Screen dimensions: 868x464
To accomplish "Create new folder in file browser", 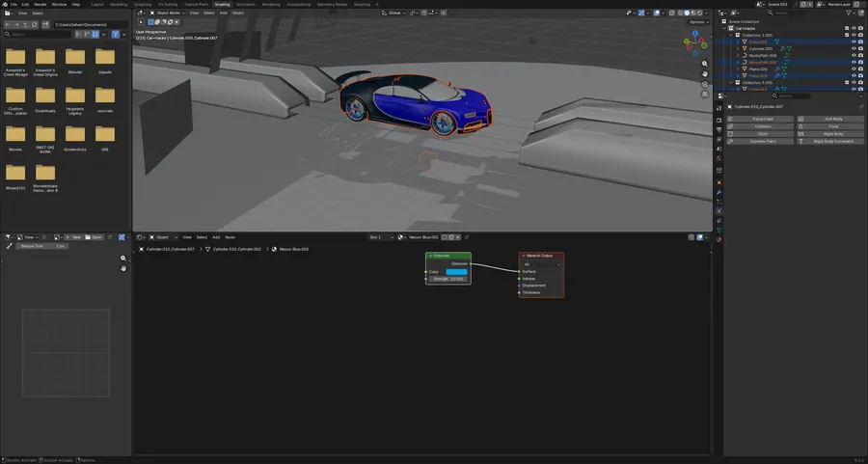I will pyautogui.click(x=45, y=25).
